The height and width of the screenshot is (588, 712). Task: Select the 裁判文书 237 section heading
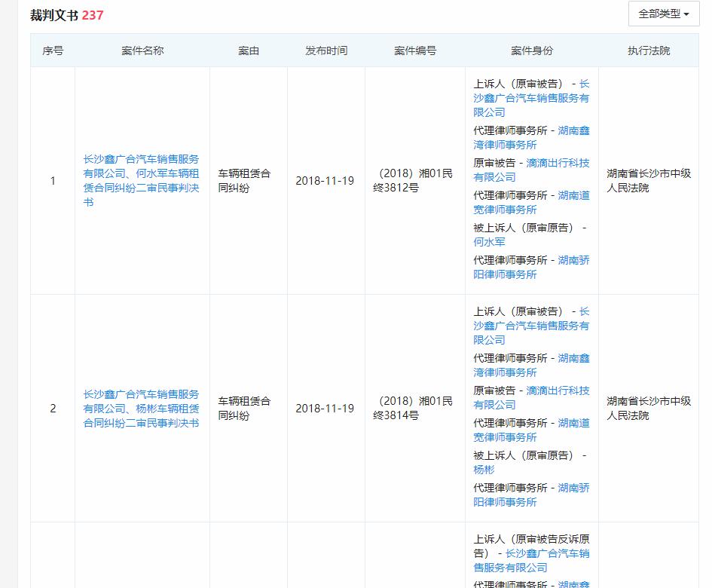coord(67,15)
